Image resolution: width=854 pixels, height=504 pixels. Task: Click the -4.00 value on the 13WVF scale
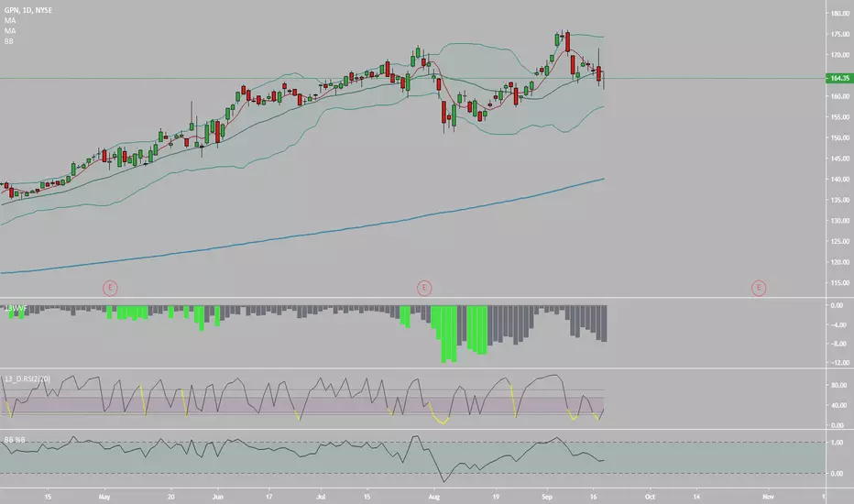(838, 324)
